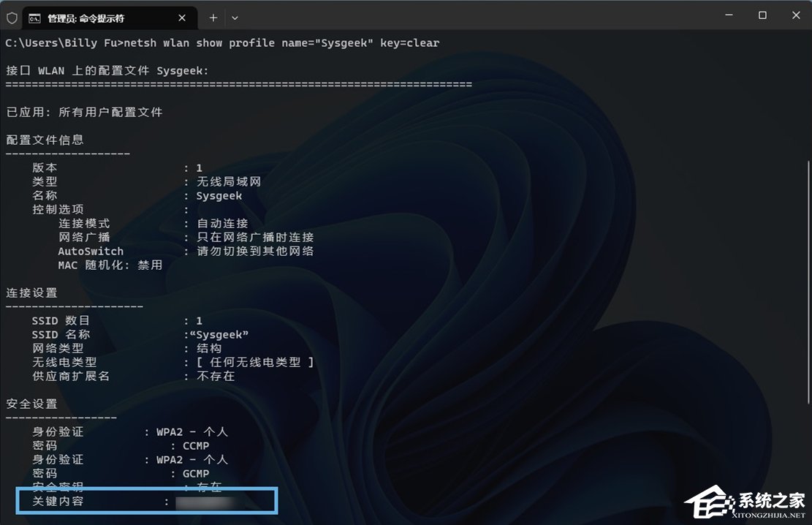Image resolution: width=812 pixels, height=525 pixels.
Task: Click the WPA2 - 个人 authentication text
Action: [190, 431]
